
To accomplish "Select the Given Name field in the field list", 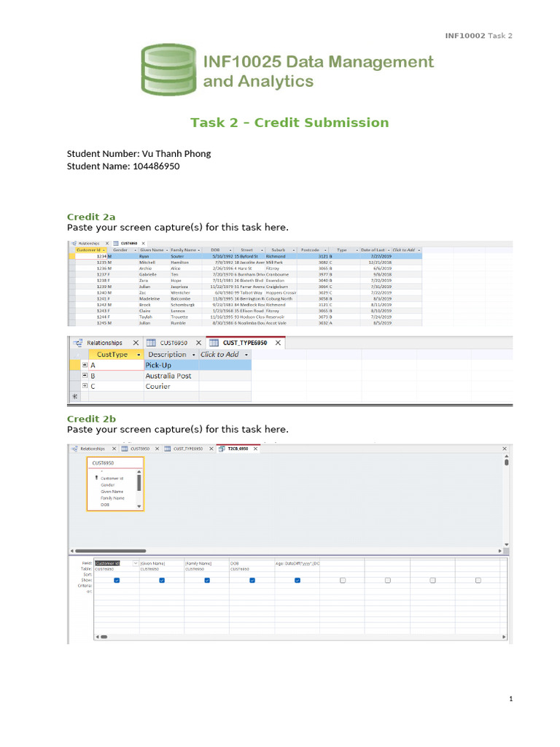I will point(112,492).
